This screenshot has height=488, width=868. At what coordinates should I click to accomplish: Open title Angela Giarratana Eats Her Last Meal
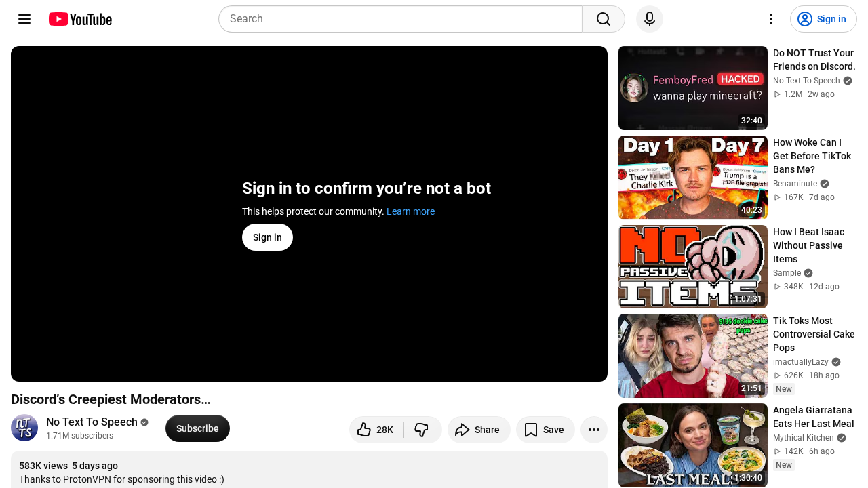coord(814,417)
